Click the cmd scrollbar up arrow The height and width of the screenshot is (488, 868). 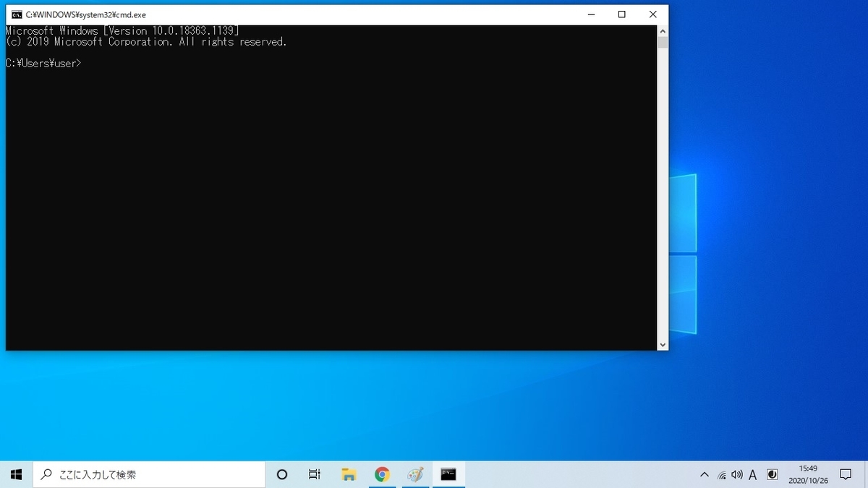663,30
